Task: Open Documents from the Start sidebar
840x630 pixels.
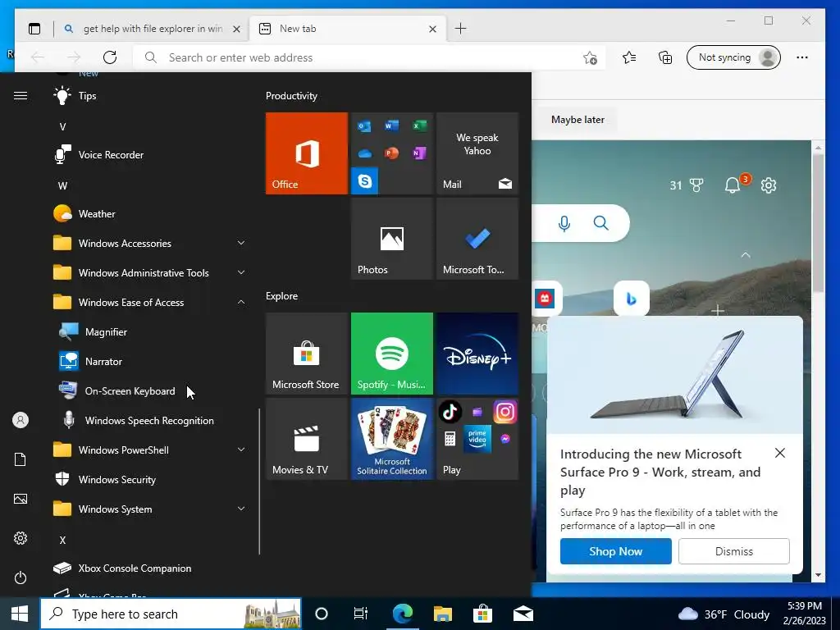Action: click(21, 459)
